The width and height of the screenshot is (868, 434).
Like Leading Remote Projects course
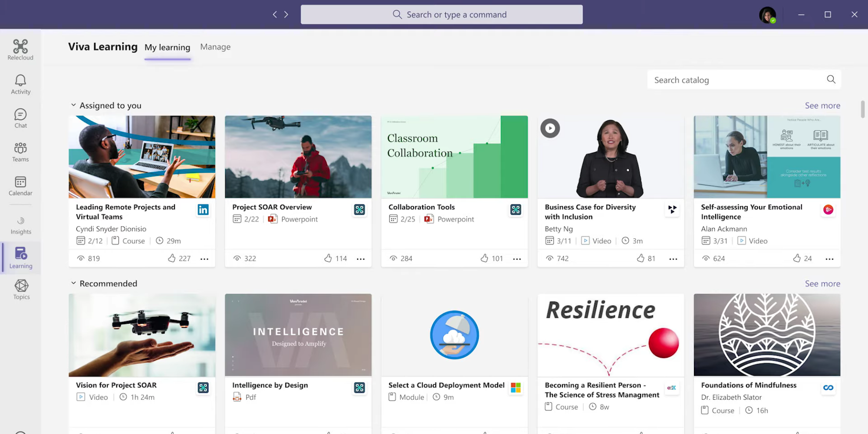pyautogui.click(x=172, y=258)
